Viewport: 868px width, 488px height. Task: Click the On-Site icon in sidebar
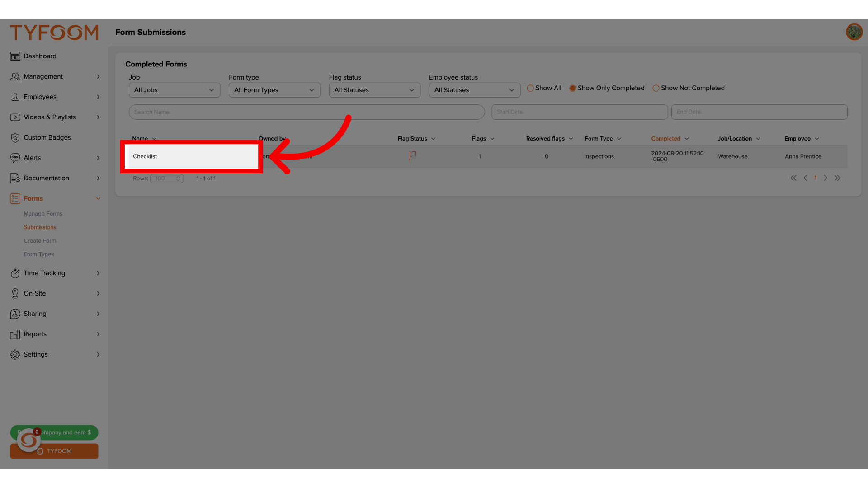coord(15,292)
